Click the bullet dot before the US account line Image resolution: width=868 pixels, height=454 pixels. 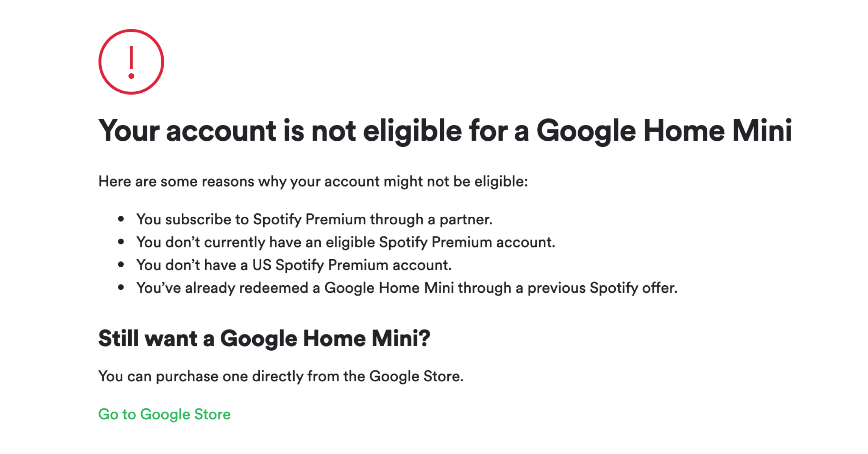(121, 264)
